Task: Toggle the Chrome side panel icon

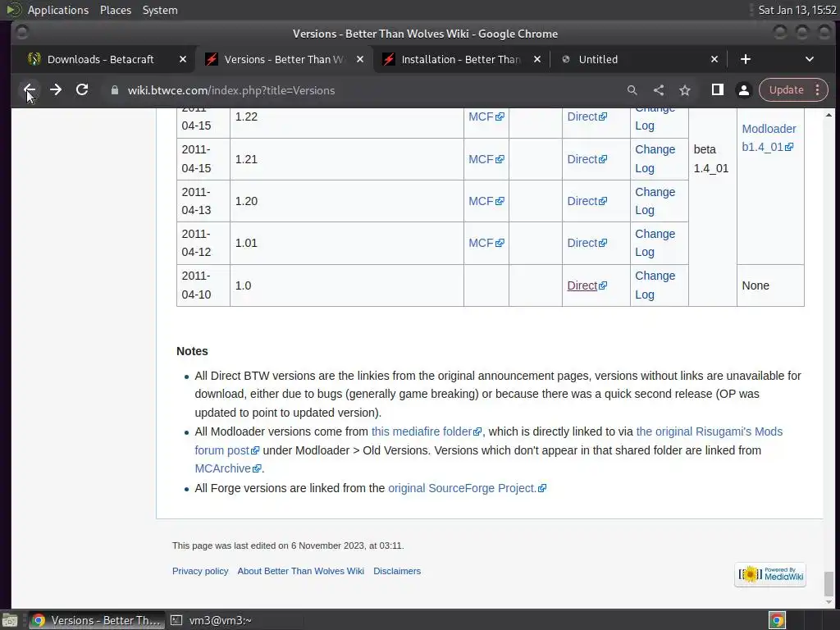Action: tap(717, 90)
